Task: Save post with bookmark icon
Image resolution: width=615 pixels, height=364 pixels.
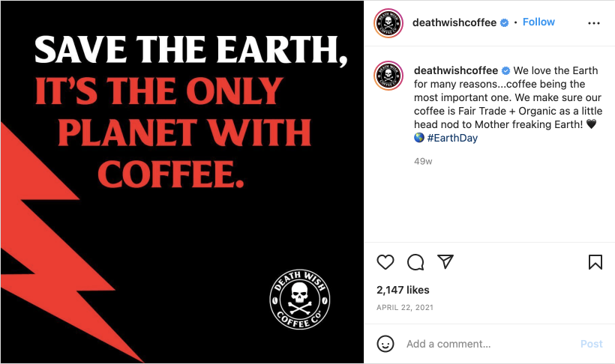Action: 595,262
